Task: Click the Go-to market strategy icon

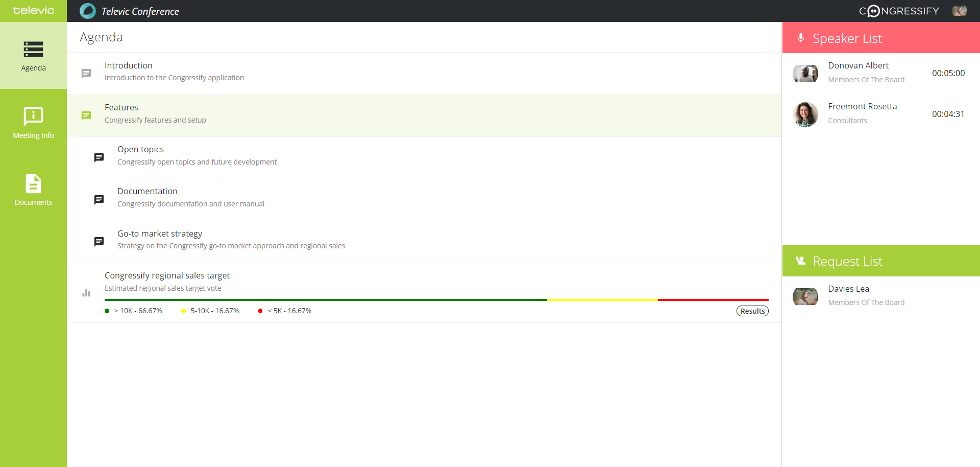Action: [x=99, y=242]
